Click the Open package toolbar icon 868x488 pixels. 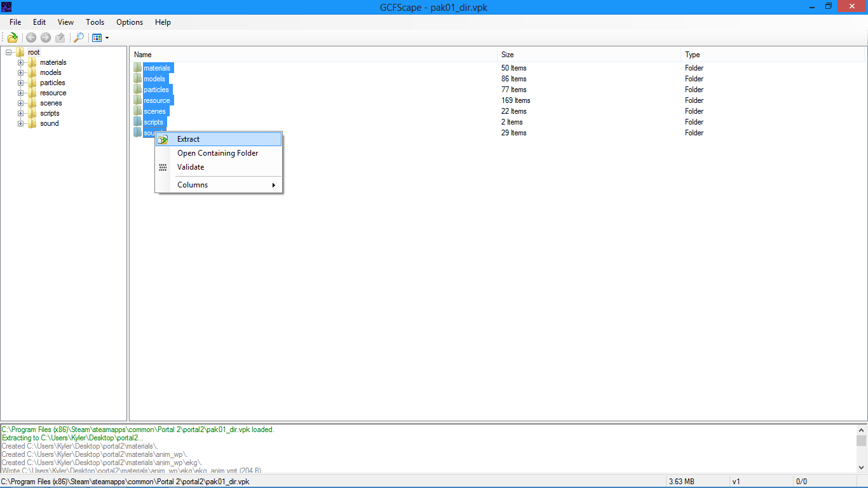tap(12, 37)
